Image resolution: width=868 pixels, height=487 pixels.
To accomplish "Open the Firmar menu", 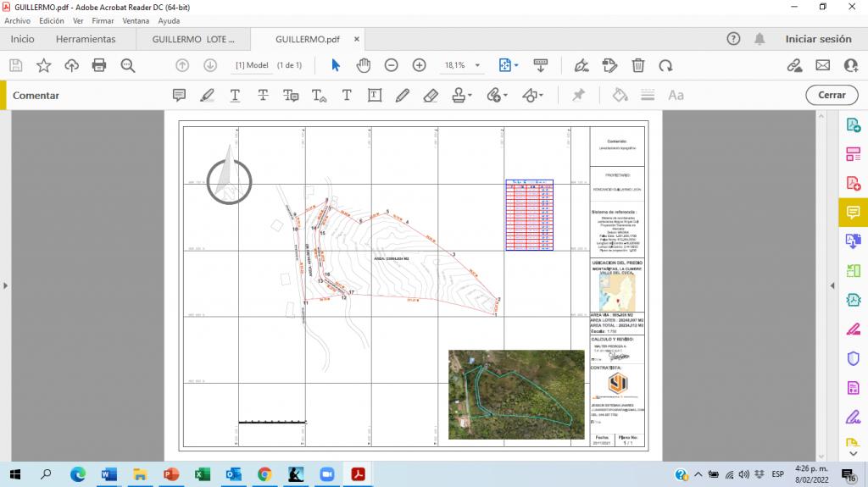I will 103,20.
